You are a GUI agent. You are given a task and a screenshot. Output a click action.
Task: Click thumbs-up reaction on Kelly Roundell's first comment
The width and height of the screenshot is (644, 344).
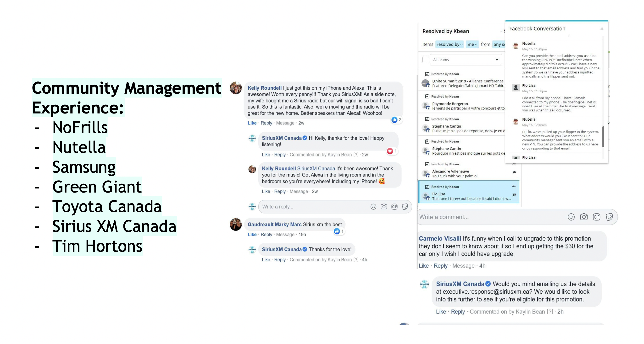394,120
